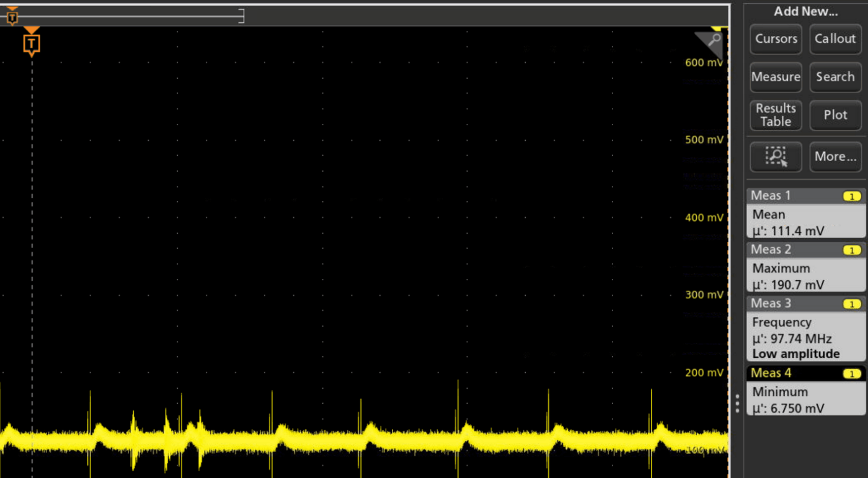Select the Meas 3 Frequency badge

(x=806, y=329)
